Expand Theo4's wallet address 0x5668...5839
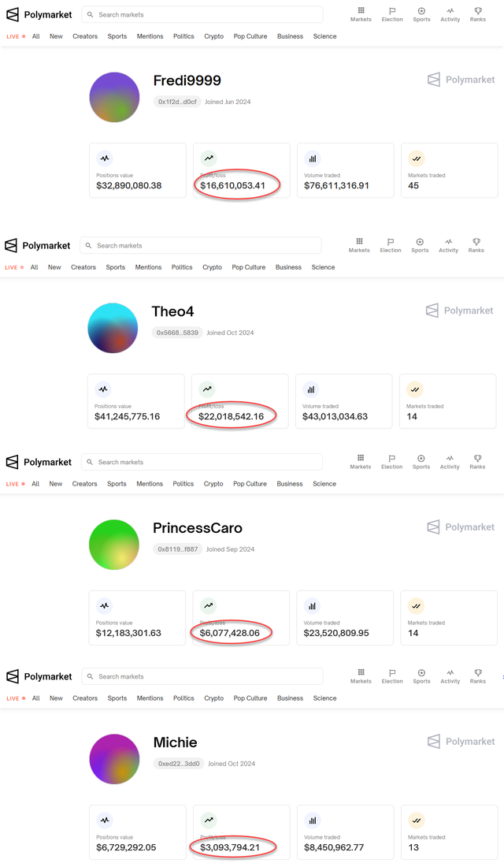 click(176, 333)
